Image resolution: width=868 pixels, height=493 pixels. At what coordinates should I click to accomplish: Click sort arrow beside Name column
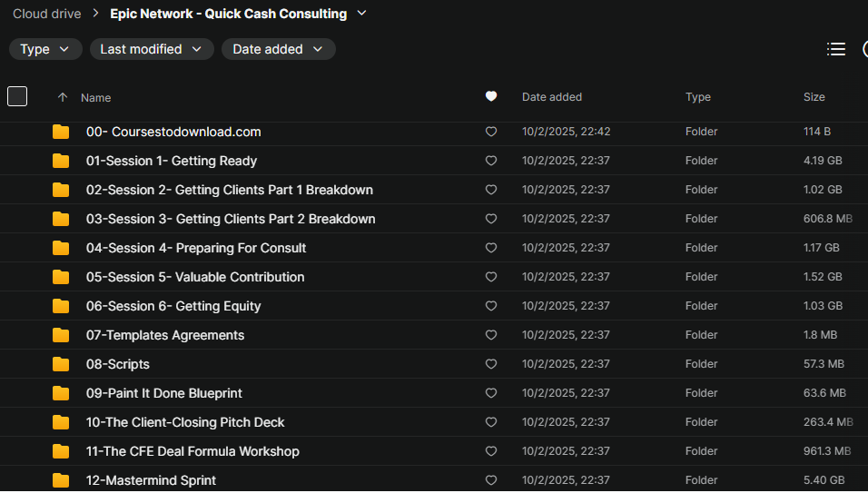[x=63, y=97]
